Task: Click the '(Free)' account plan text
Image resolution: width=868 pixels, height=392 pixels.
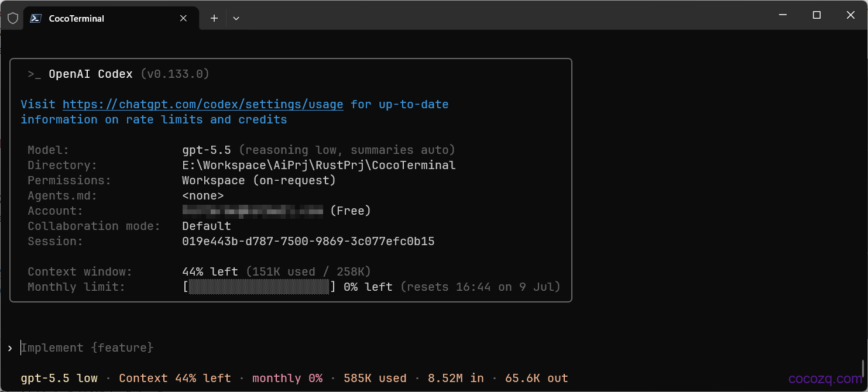Action: tap(351, 211)
